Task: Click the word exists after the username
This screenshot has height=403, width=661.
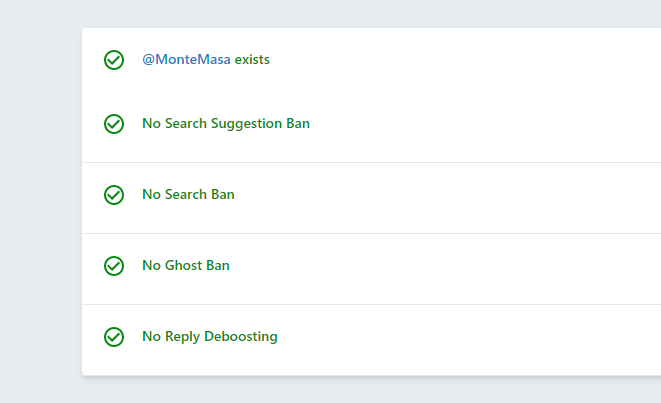Action: click(252, 59)
